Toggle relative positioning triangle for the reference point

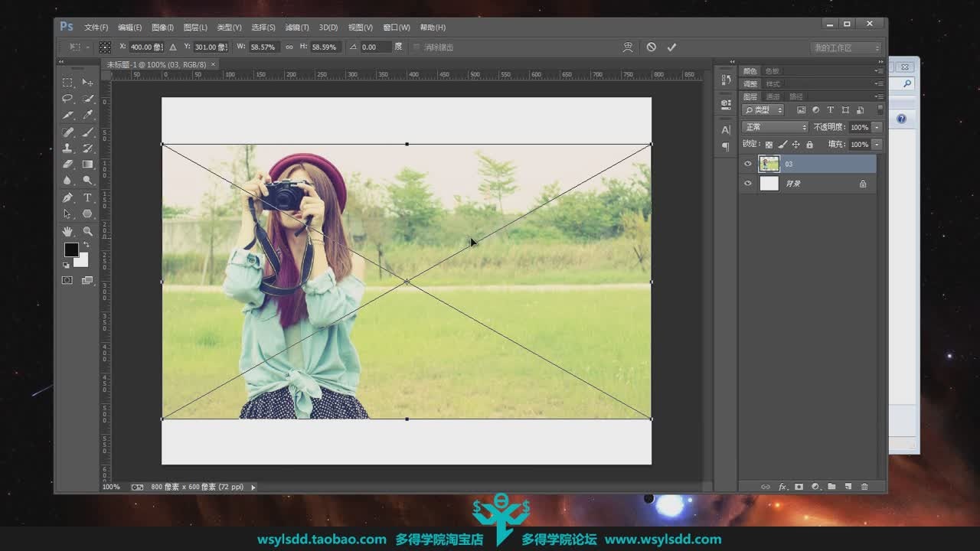(x=173, y=47)
